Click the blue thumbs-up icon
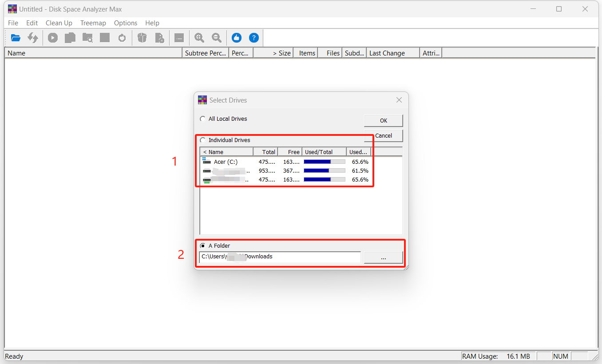 [x=237, y=38]
